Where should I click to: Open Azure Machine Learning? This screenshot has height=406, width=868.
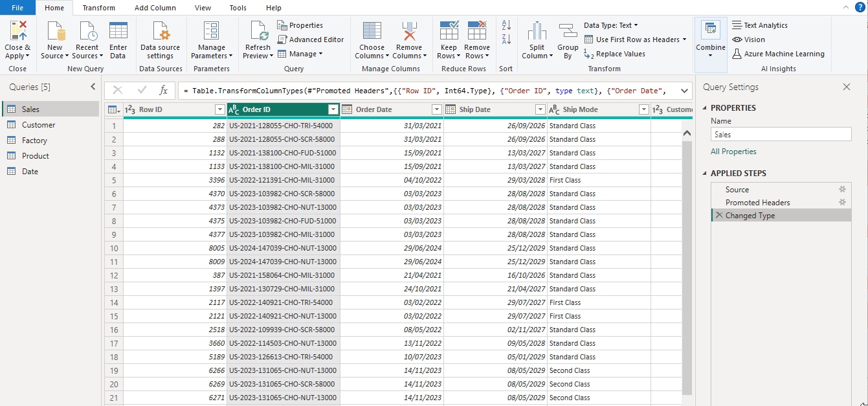click(779, 54)
